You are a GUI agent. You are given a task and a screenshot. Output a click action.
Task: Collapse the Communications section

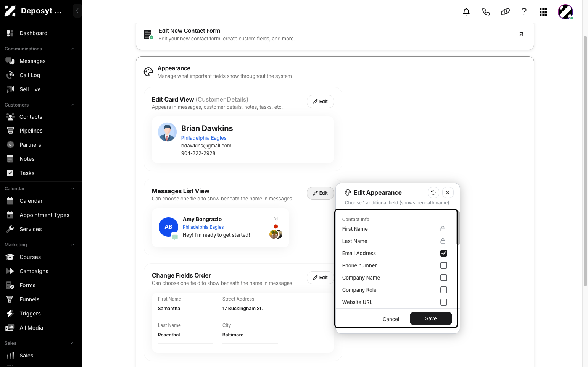click(73, 49)
